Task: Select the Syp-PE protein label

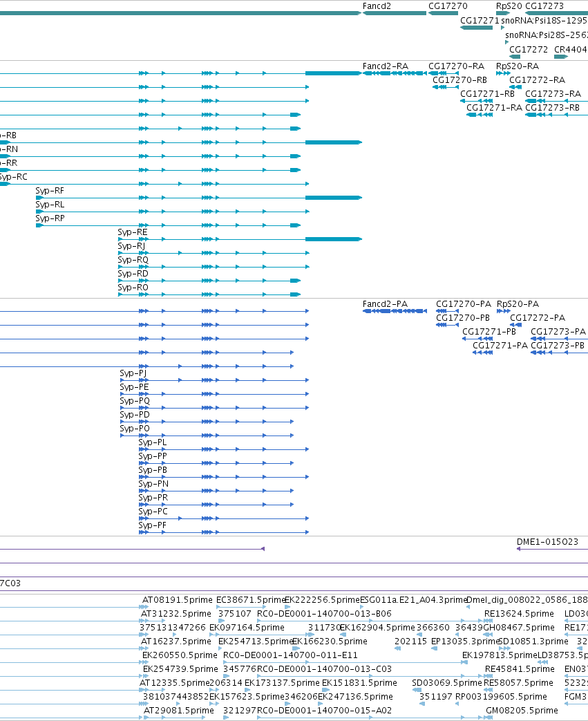Action: pyautogui.click(x=134, y=386)
